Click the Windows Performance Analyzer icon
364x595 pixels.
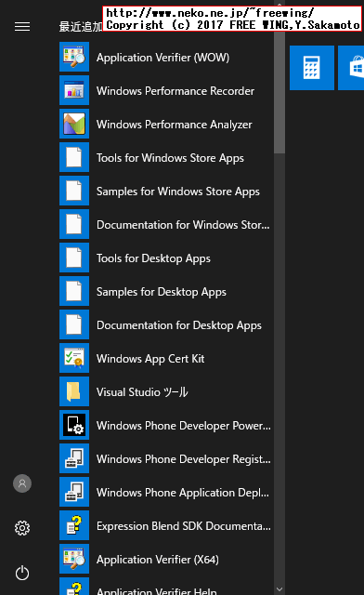(74, 124)
